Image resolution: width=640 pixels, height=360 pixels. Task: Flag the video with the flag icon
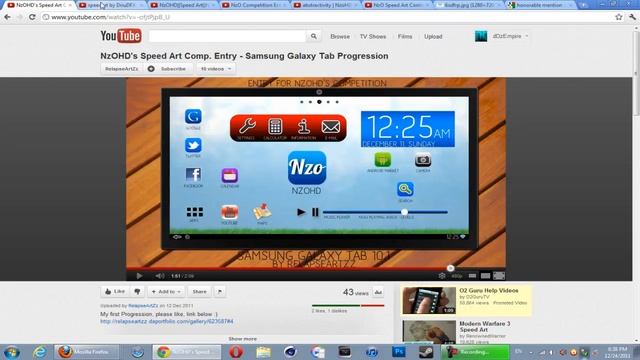click(220, 291)
